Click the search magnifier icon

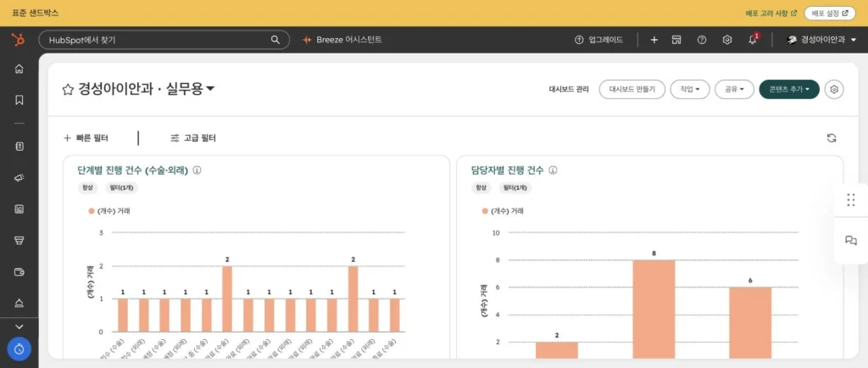275,40
